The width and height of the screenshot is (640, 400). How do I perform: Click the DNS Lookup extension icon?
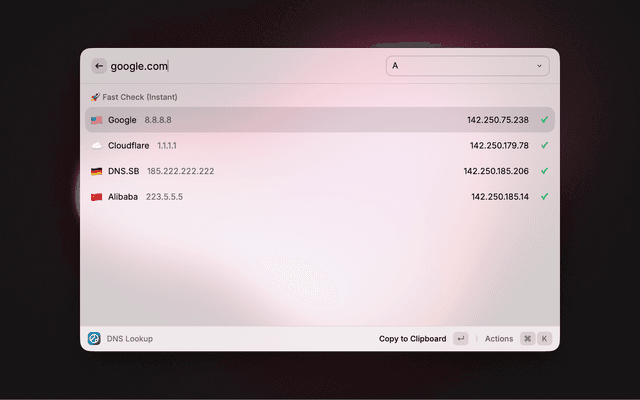click(x=94, y=339)
